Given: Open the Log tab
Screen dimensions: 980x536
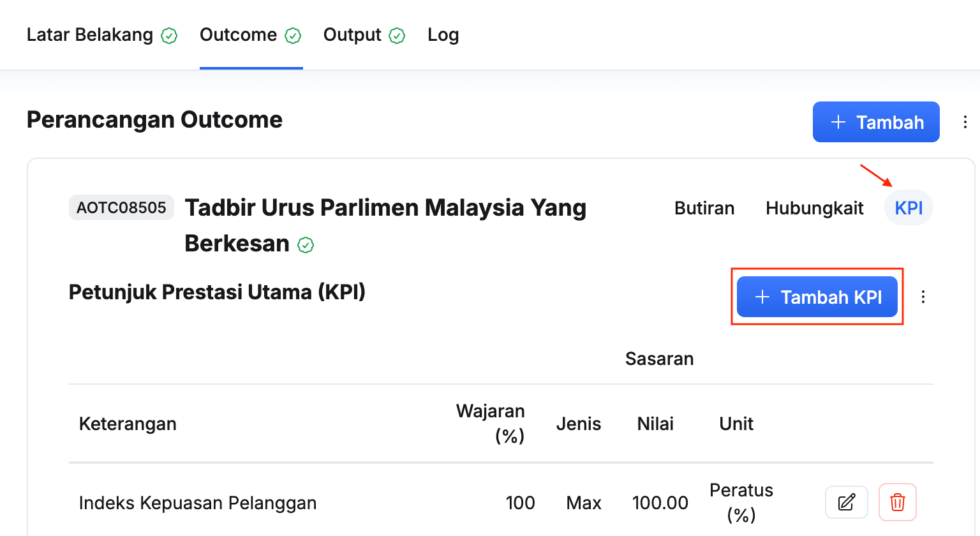Looking at the screenshot, I should point(443,34).
